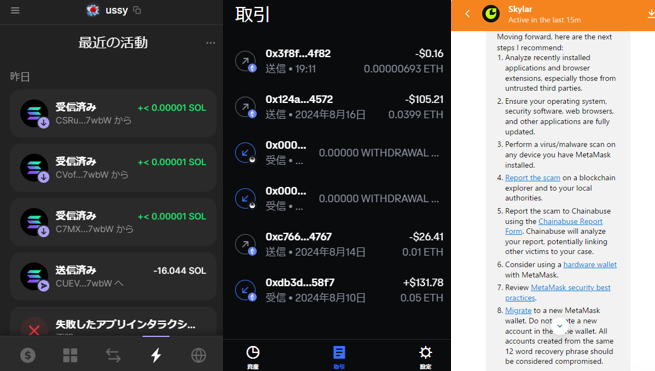Click the Solana icon of CSRu...7wbW transaction

34,113
